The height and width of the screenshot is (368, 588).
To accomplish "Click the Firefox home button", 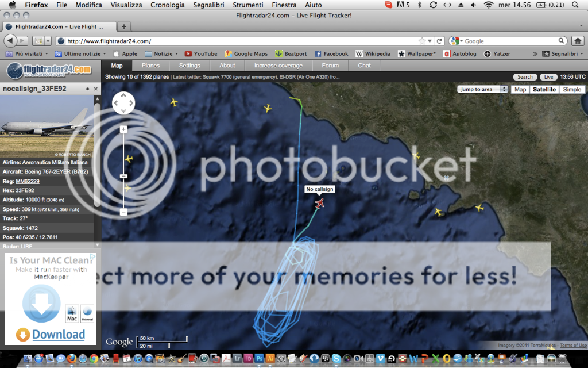I will point(577,41).
